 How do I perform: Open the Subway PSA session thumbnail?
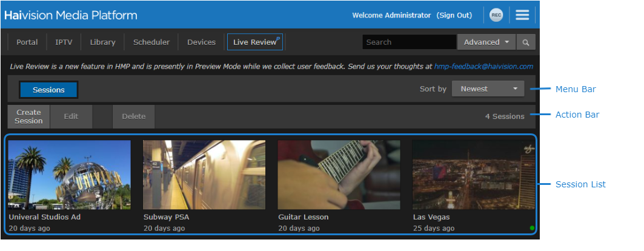[204, 175]
